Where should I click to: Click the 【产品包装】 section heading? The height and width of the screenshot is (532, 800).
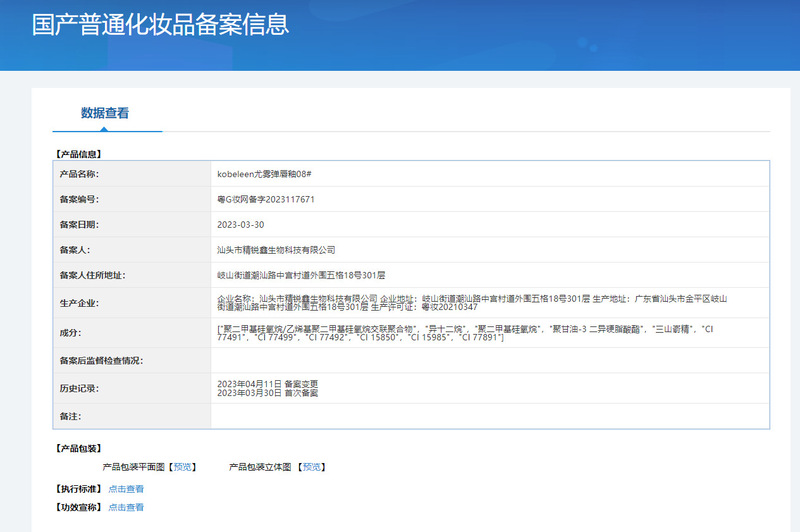pyautogui.click(x=78, y=448)
